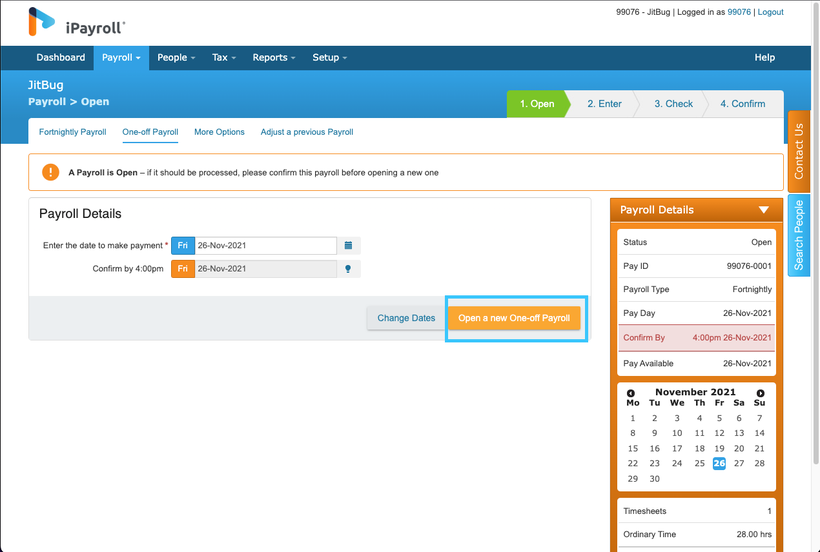Open the People dropdown menu

(176, 58)
